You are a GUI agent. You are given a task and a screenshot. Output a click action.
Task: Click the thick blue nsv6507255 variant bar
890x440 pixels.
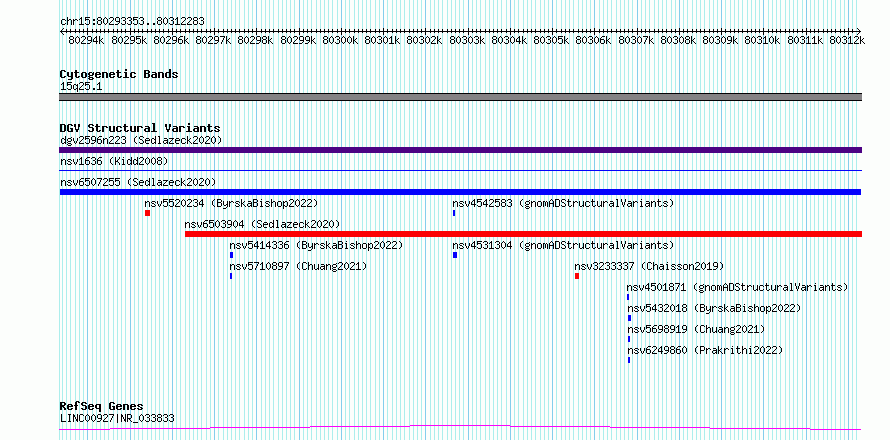tap(460, 192)
